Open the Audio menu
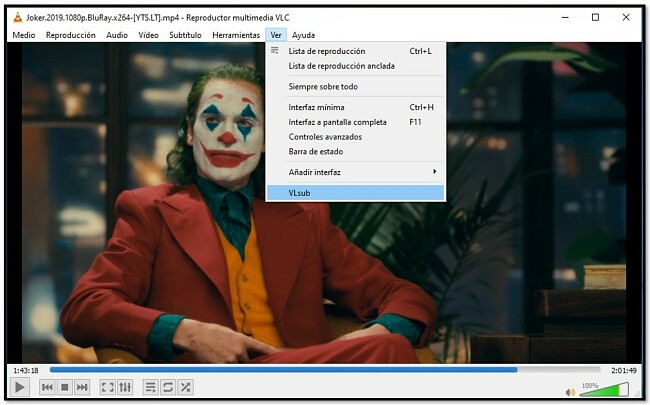 coord(117,35)
